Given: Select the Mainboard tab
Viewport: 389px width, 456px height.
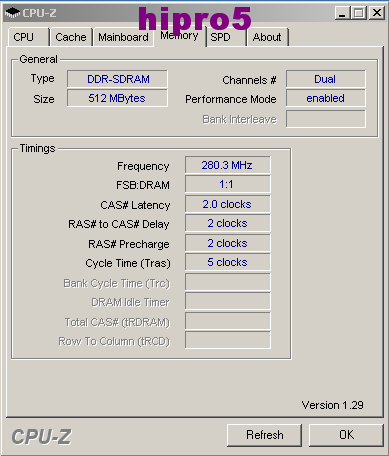Looking at the screenshot, I should pos(123,37).
